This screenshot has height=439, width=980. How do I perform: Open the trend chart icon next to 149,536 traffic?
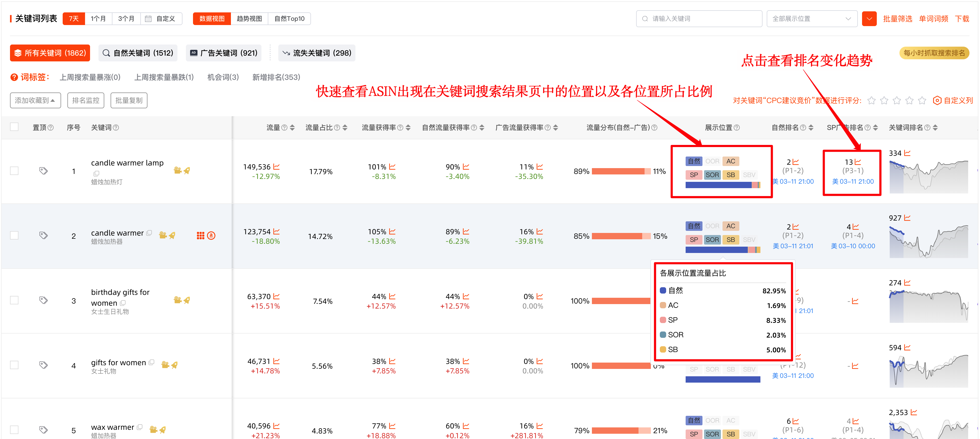277,166
